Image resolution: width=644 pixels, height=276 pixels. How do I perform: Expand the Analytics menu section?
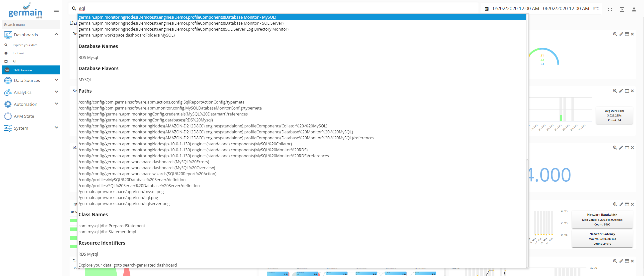pos(57,92)
